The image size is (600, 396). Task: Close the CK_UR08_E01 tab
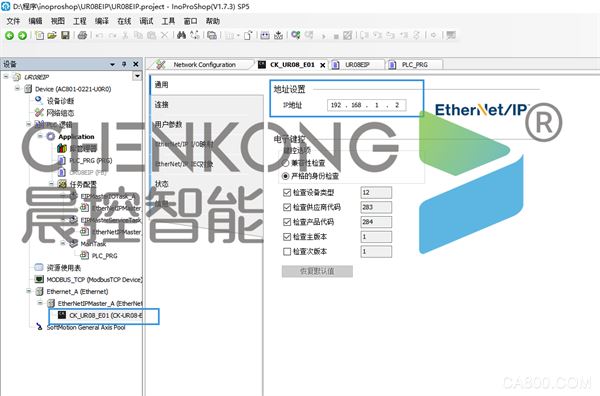pyautogui.click(x=323, y=65)
